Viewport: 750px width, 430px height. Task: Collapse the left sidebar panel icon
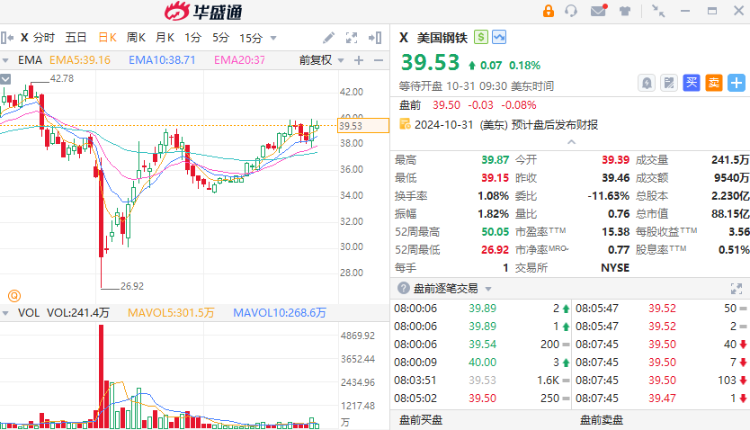pos(7,38)
